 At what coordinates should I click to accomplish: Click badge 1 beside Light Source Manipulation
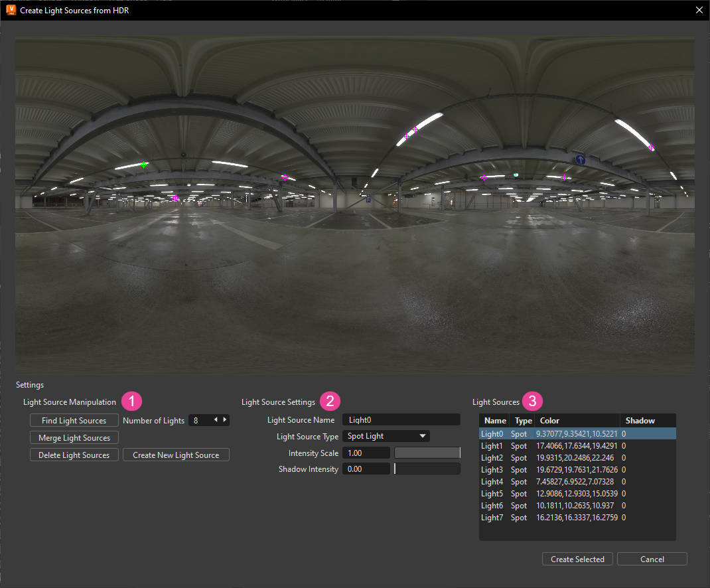131,401
